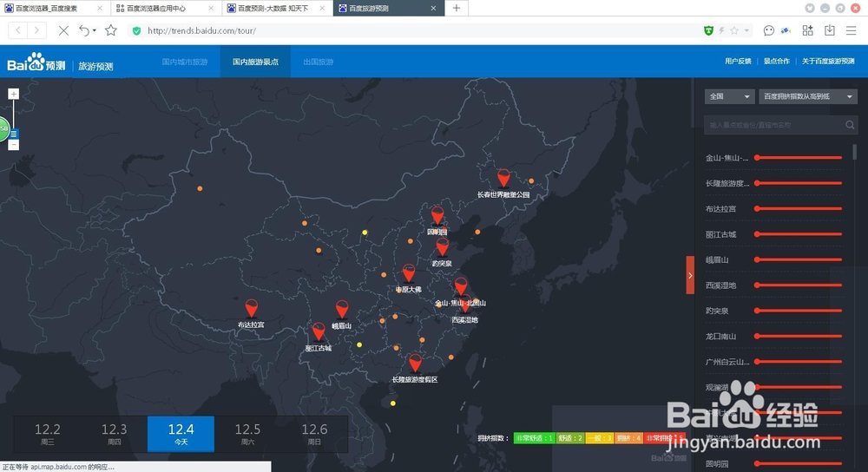Click map pin for 中原大佛
Viewport: 868px width, 472px height.
(409, 272)
